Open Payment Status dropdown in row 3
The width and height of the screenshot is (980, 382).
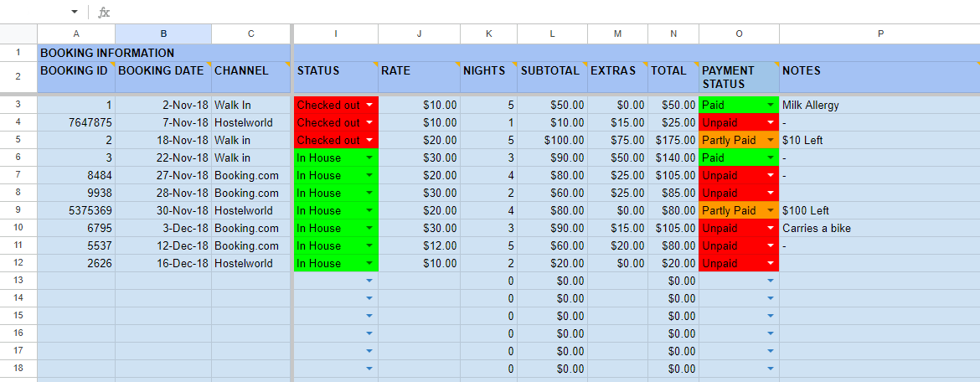[x=770, y=105]
